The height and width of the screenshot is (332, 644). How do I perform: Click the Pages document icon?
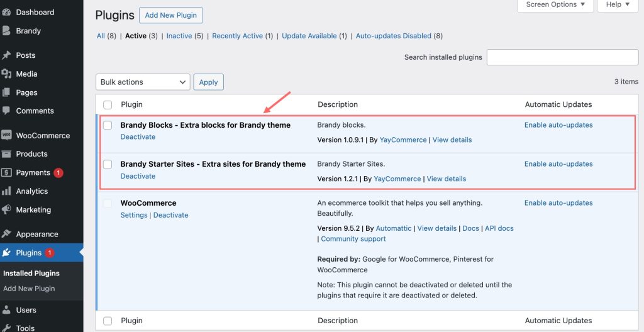point(6,92)
